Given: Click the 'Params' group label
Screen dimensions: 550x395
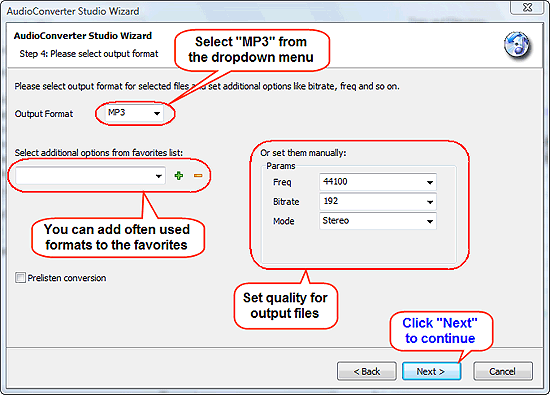Looking at the screenshot, I should 281,166.
